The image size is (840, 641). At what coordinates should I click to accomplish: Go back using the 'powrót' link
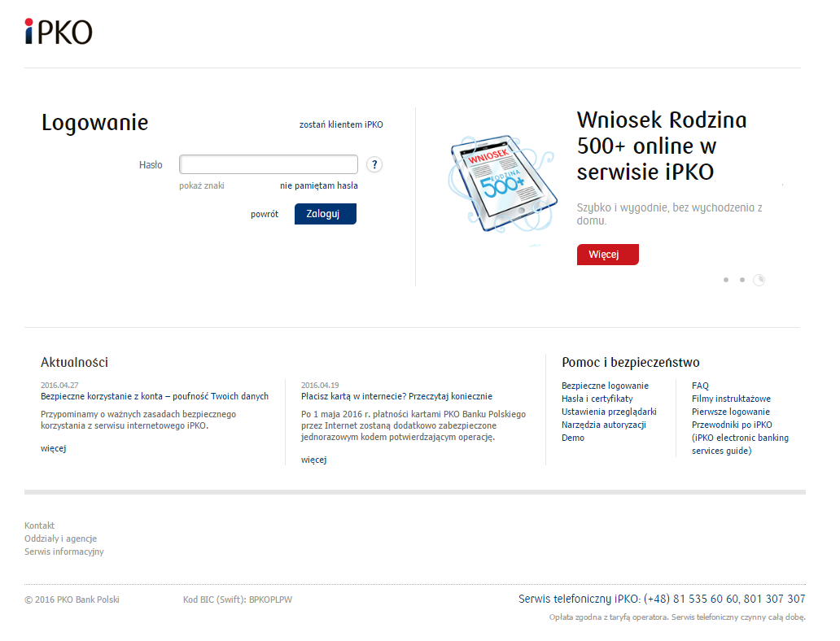pos(264,214)
